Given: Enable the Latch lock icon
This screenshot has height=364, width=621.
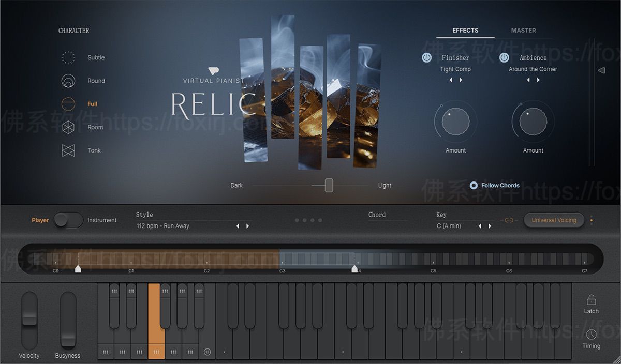Looking at the screenshot, I should point(590,300).
